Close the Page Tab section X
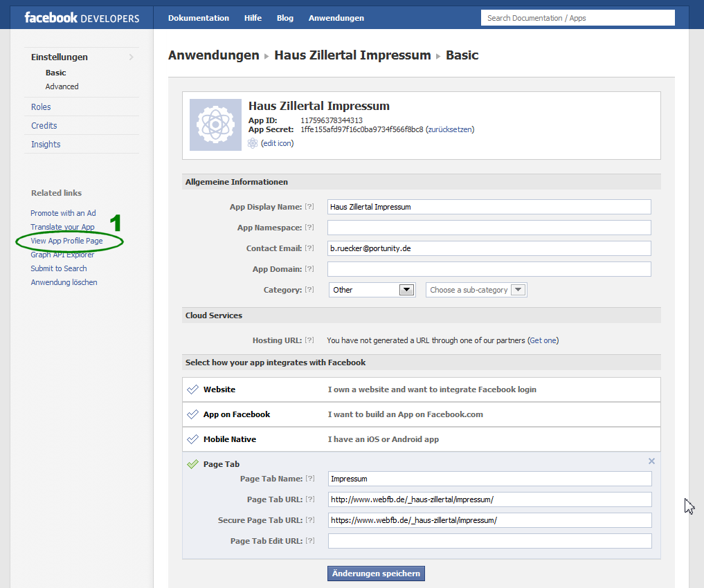Viewport: 704px width, 588px height. pos(651,461)
